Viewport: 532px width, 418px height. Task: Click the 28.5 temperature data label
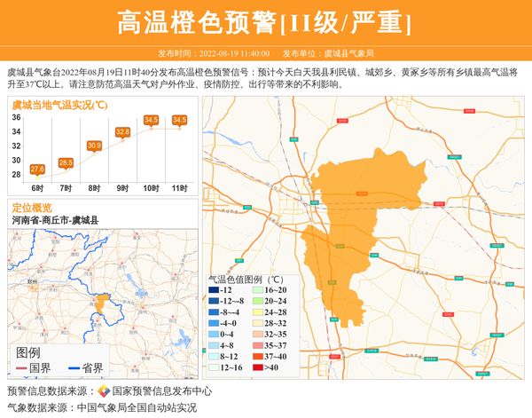pos(66,162)
